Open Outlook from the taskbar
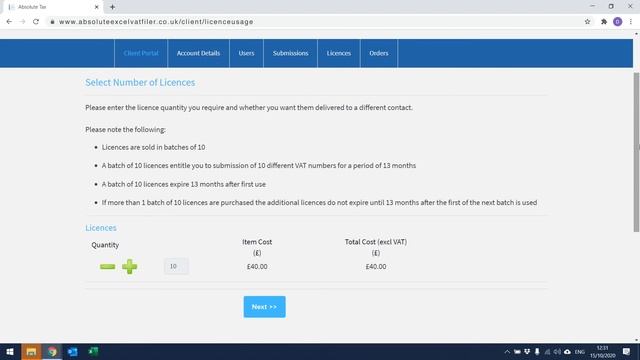Screen dimensions: 640x360 [x=73, y=351]
